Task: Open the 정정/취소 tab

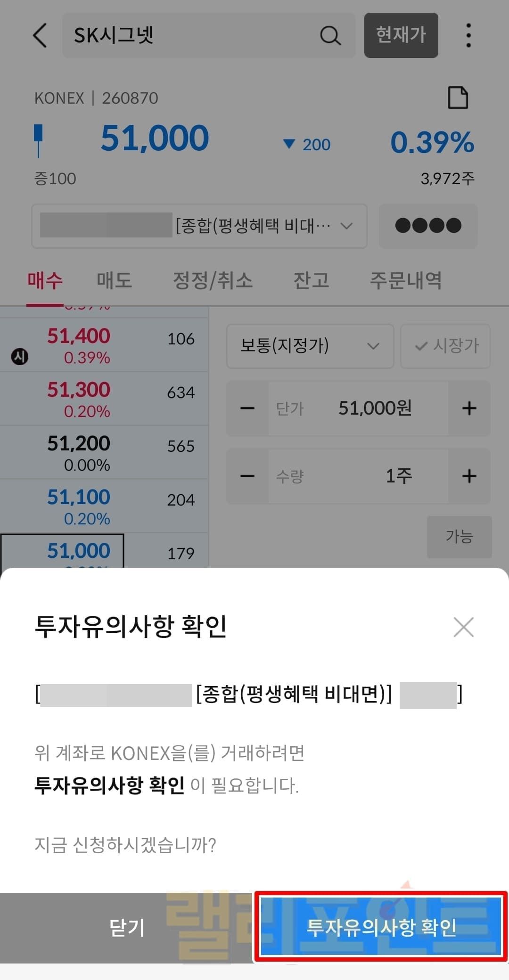Action: (213, 281)
